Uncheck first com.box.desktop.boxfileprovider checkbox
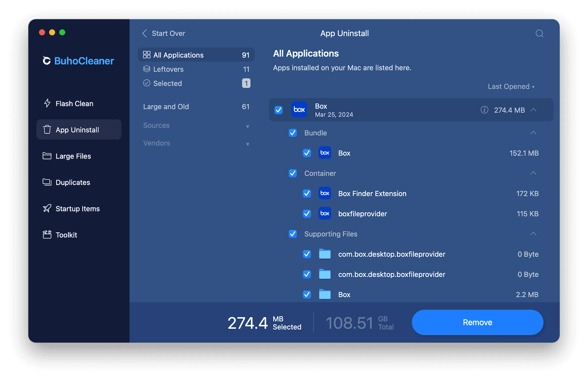 coord(307,254)
